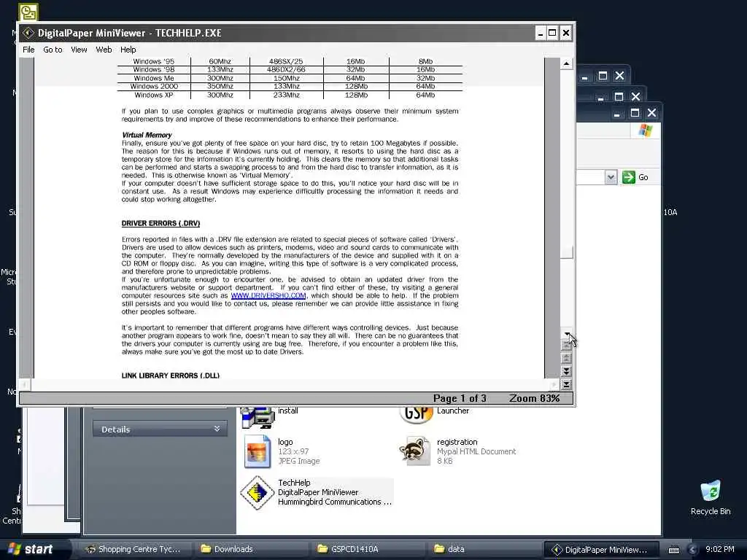Select the install file icon
Image resolution: width=747 pixels, height=560 pixels.
click(x=258, y=417)
